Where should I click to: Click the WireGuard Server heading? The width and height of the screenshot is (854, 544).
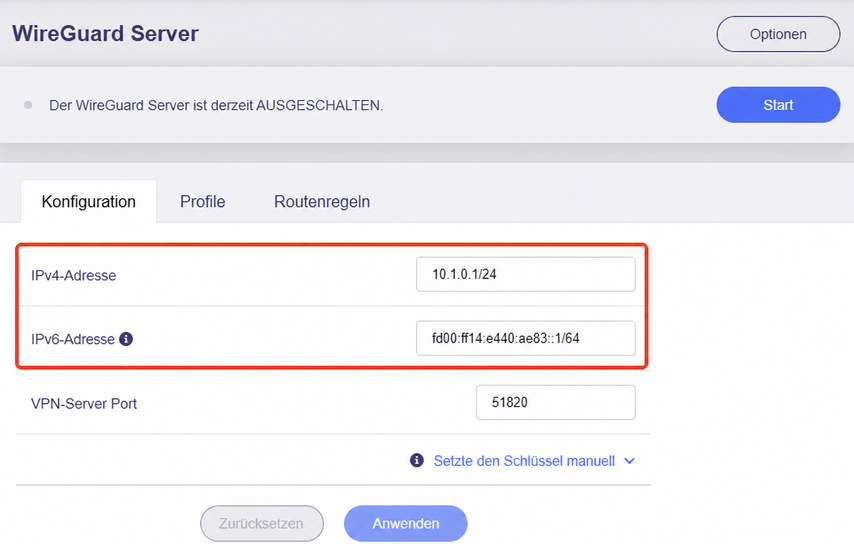click(x=105, y=34)
